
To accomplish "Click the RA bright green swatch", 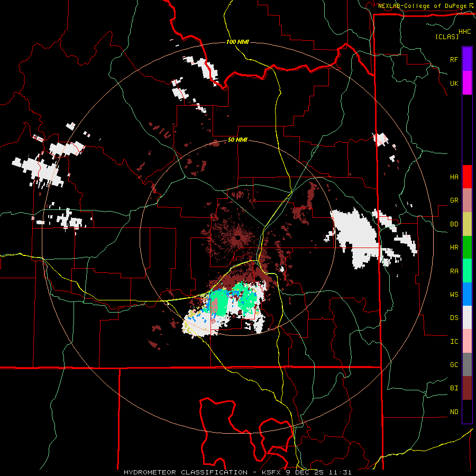I will (x=467, y=271).
